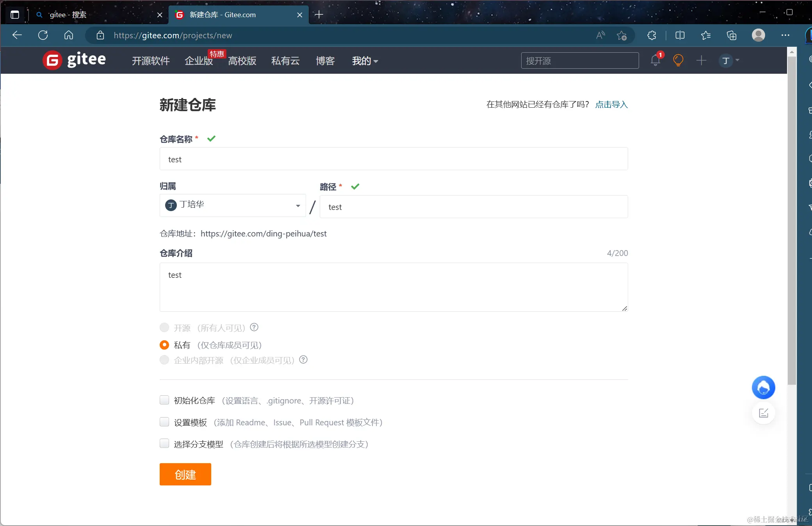Click the blue floating assistant icon
Screen dimensions: 812x526
click(x=763, y=387)
